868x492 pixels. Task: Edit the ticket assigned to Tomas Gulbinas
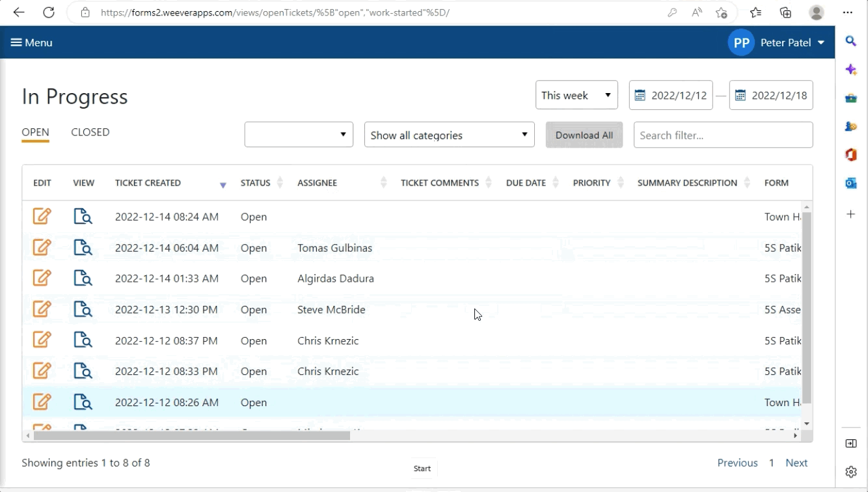click(x=42, y=247)
